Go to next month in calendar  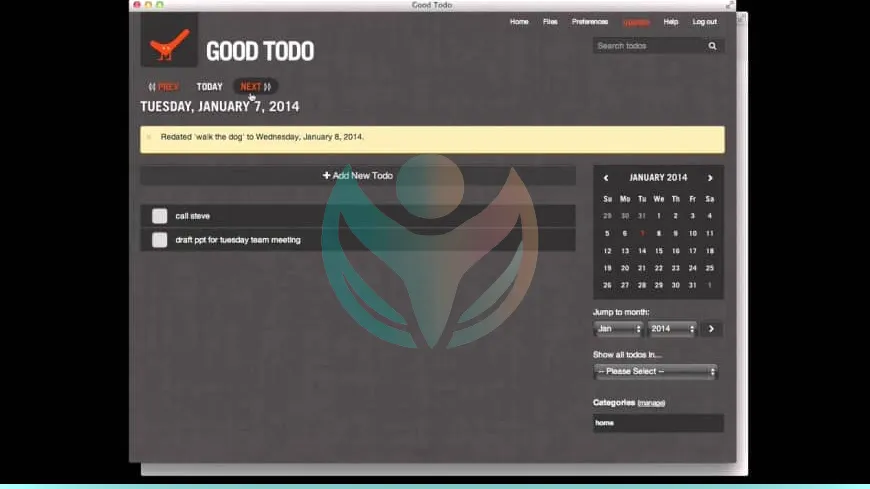pos(710,178)
